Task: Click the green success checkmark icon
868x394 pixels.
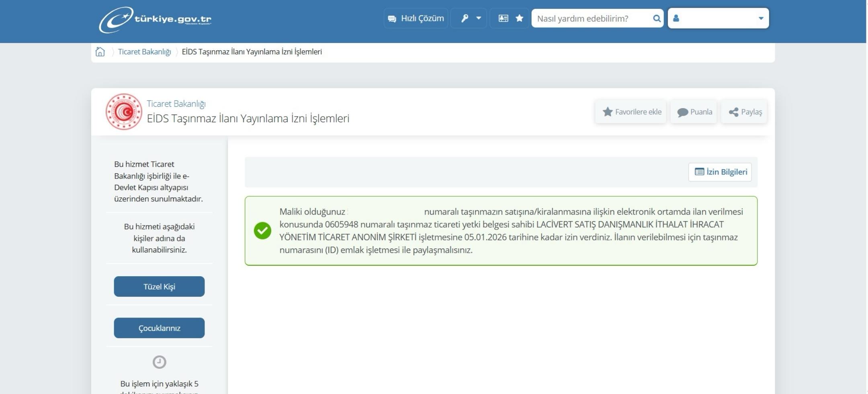Action: (x=262, y=230)
